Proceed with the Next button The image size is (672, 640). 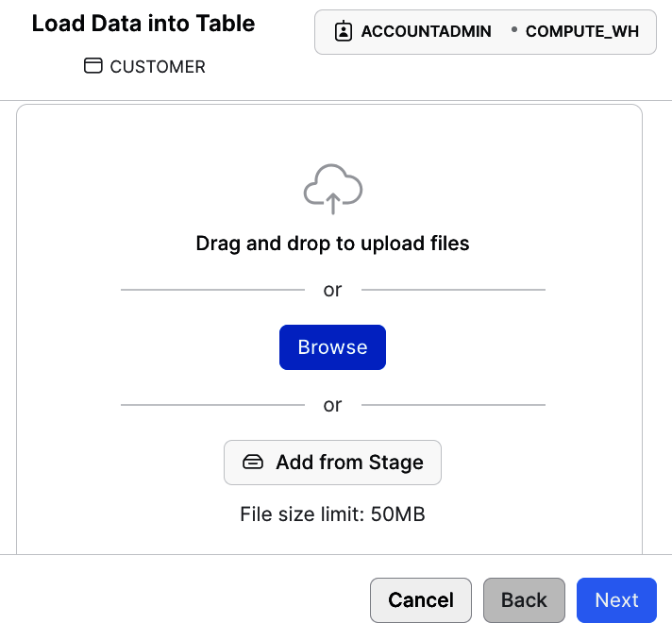616,600
